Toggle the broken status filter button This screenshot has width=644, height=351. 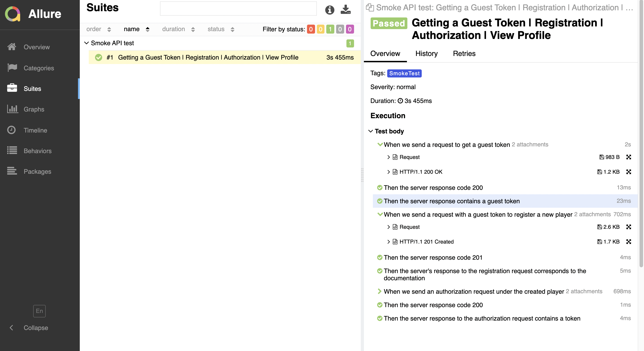(320, 29)
